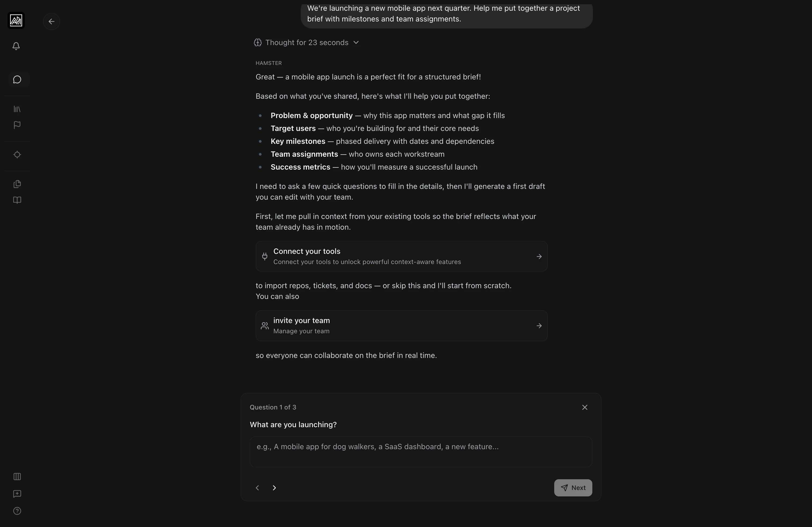Expand the 'Thought for 23 seconds' section
812x527 pixels.
click(306, 43)
